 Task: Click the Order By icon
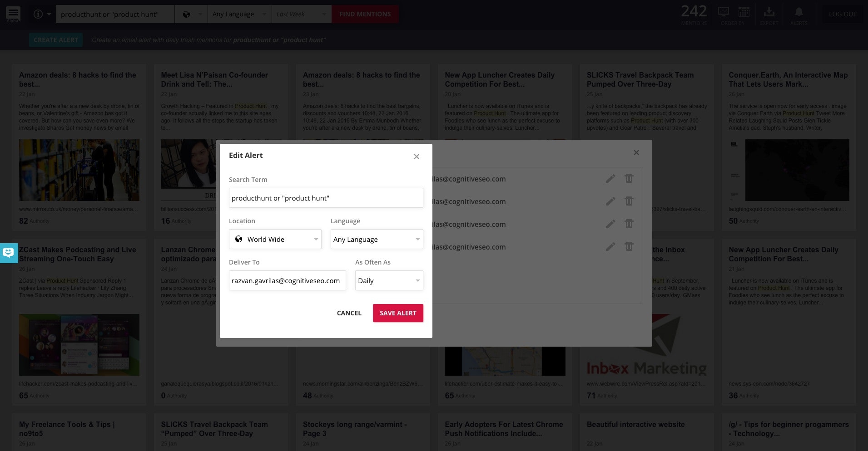[724, 12]
